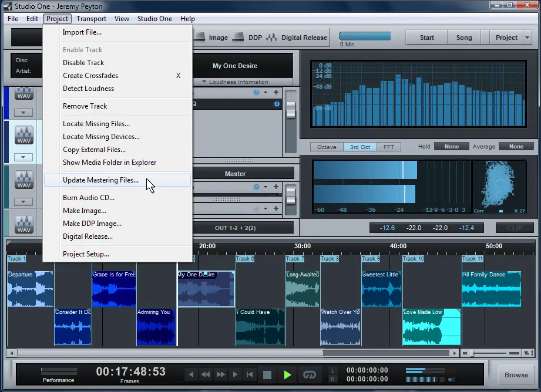Click the Stop button in transport
The width and height of the screenshot is (541, 392).
pyautogui.click(x=267, y=375)
